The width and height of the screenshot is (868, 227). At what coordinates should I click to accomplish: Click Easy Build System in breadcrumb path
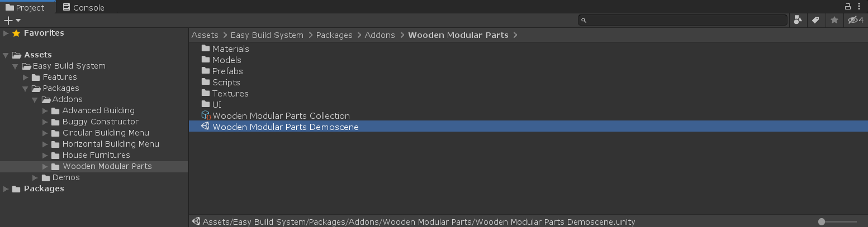point(267,35)
